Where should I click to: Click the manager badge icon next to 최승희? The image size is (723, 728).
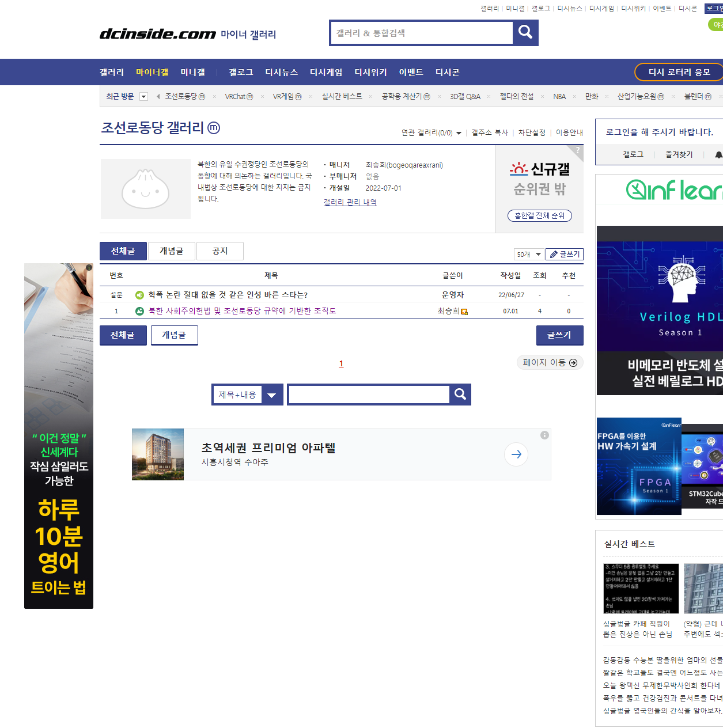tap(464, 312)
